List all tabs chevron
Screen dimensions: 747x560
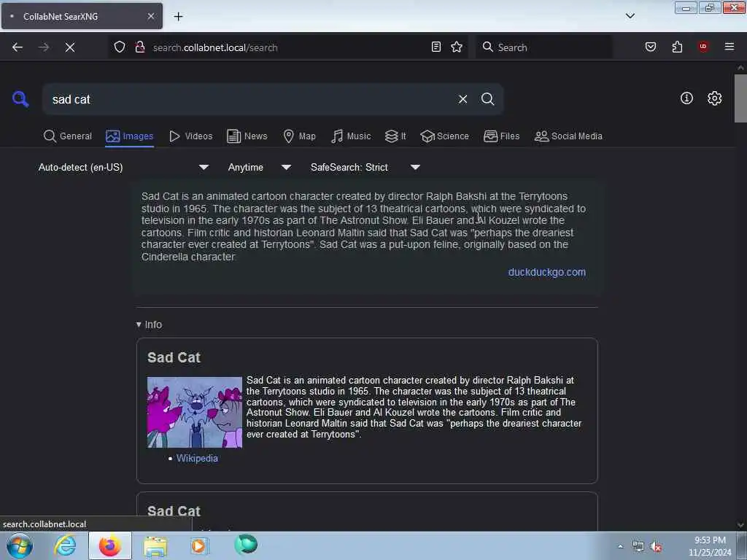630,16
